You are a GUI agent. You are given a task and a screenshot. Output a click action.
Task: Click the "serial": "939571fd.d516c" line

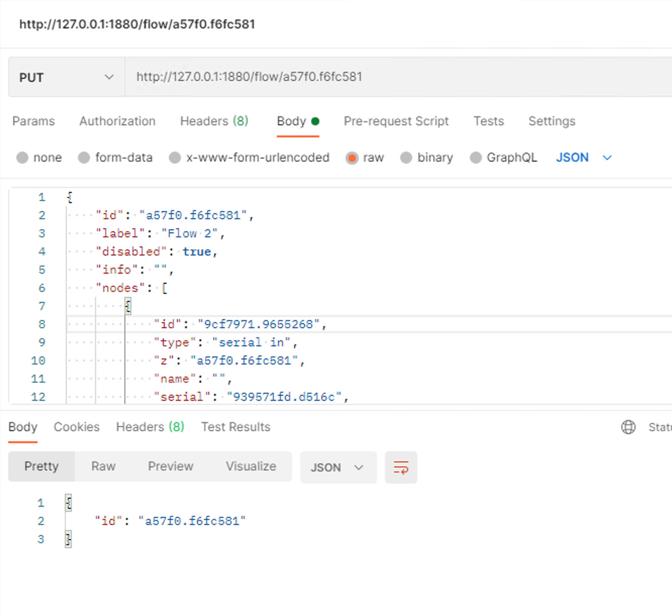(251, 397)
